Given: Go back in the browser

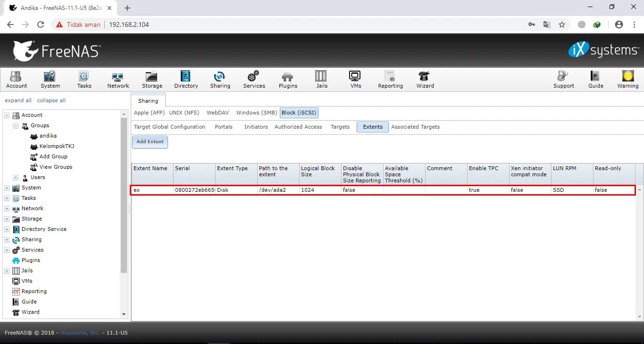Looking at the screenshot, I should click(10, 25).
